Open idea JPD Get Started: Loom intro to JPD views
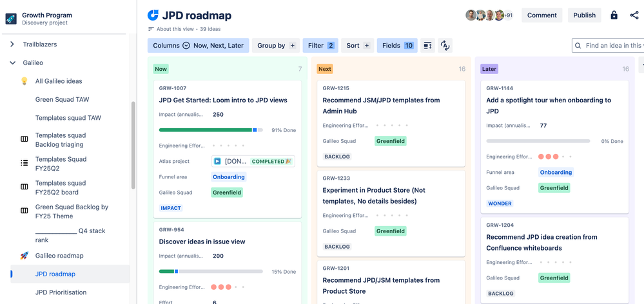This screenshot has height=304, width=644. [x=223, y=100]
